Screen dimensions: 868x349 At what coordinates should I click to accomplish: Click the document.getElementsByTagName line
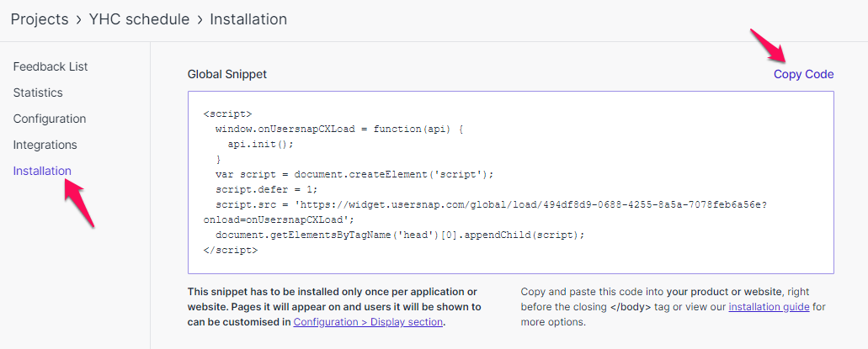[400, 235]
